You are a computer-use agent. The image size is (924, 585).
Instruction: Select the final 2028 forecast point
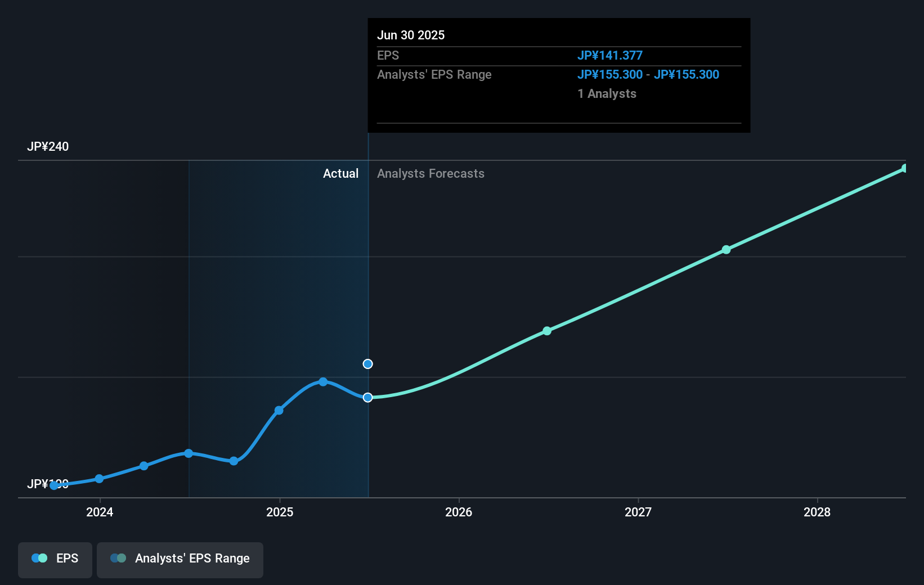(904, 169)
